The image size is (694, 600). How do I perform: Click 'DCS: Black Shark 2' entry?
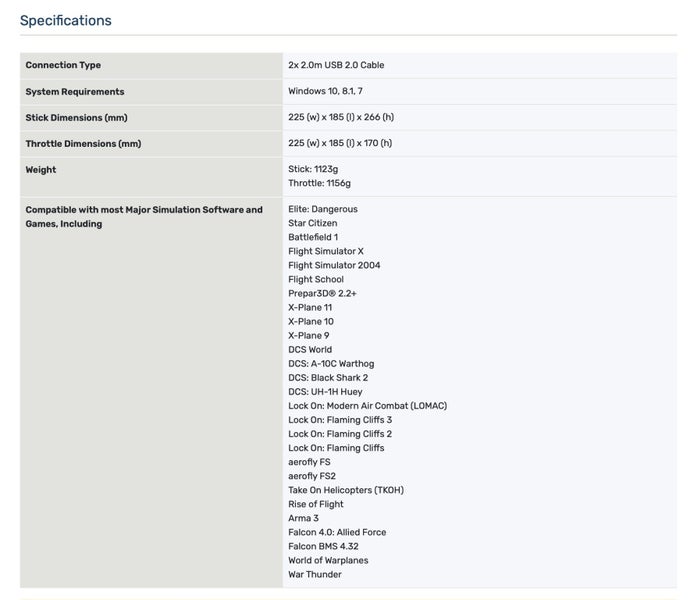pyautogui.click(x=328, y=378)
